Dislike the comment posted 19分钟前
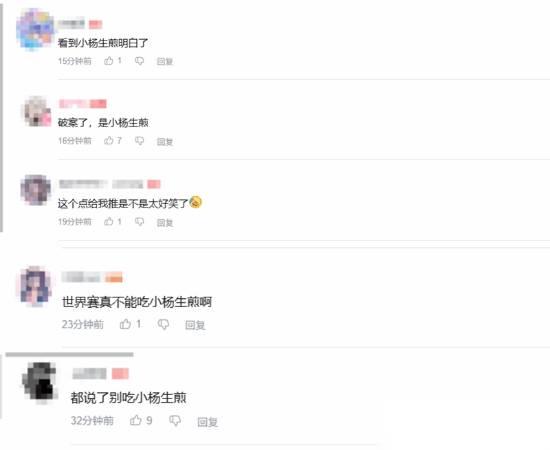 pyautogui.click(x=139, y=222)
